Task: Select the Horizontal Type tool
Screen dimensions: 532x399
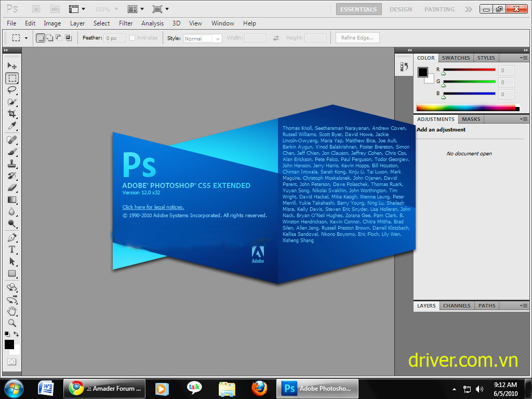Action: tap(12, 249)
